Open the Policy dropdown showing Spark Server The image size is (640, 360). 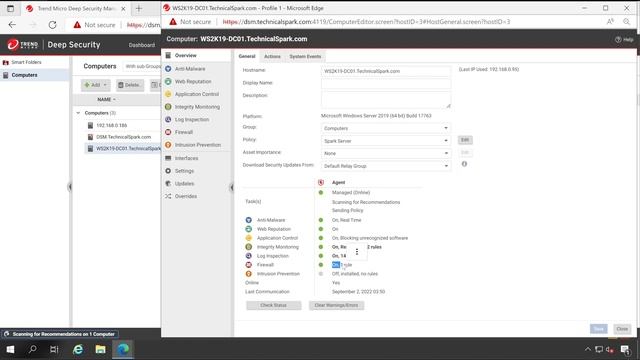(x=386, y=141)
